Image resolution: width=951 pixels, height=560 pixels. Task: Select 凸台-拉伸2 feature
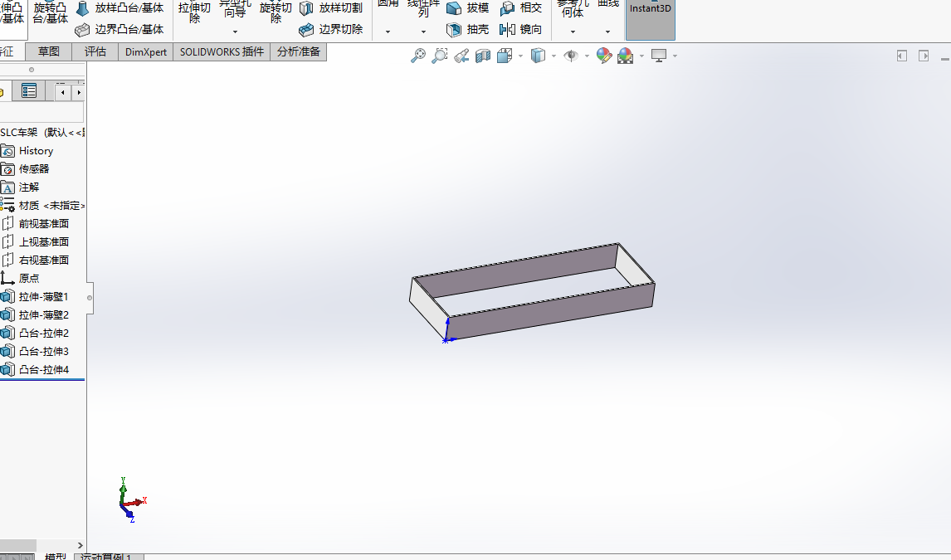[x=42, y=333]
